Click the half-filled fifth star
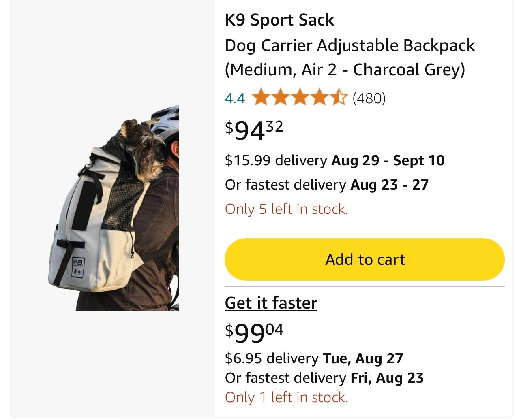Screen dimensions: 523x420 [x=339, y=98]
